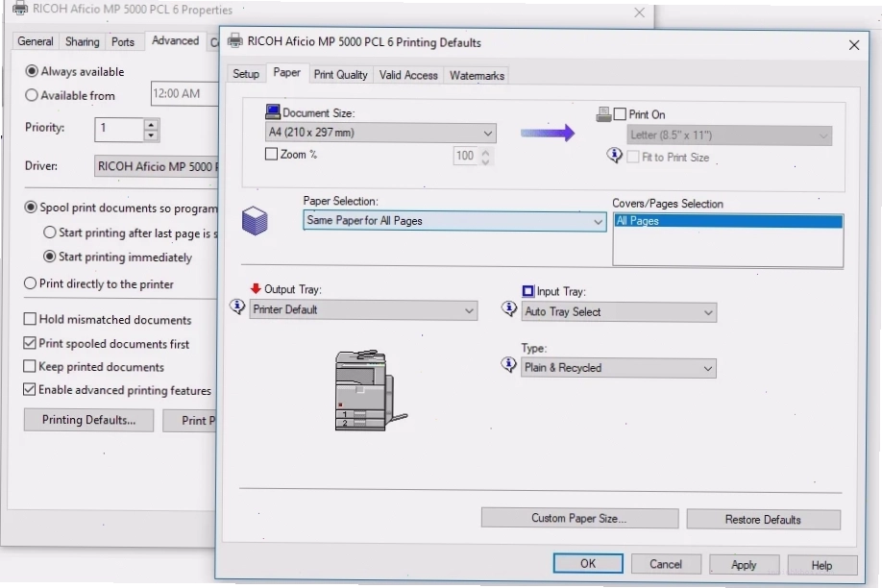The image size is (882, 588).
Task: Open the Watermarks tab
Action: point(477,75)
